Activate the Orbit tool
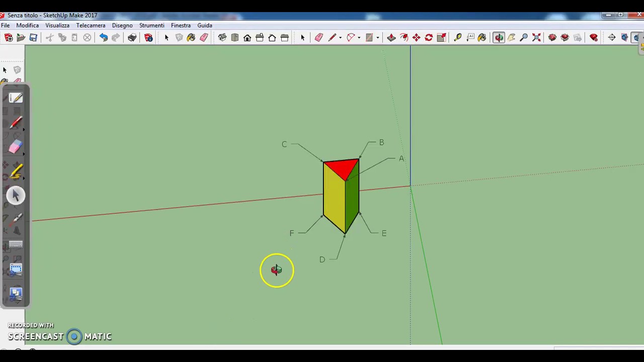 499,38
